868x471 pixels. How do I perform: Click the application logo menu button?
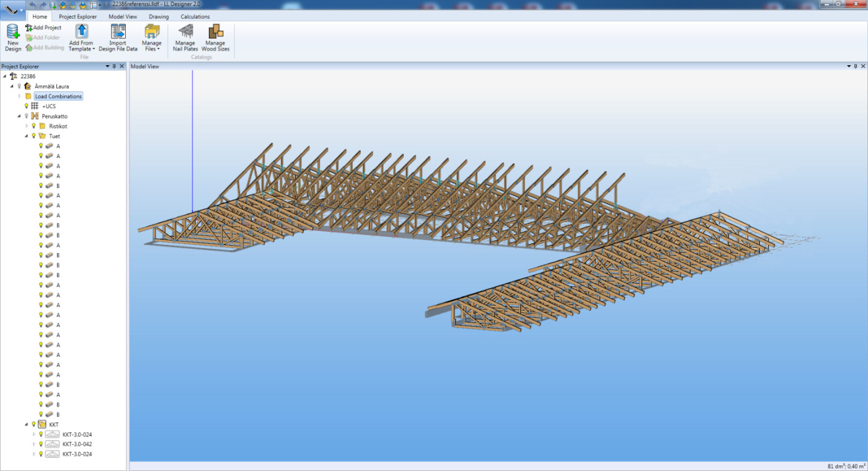pos(12,11)
